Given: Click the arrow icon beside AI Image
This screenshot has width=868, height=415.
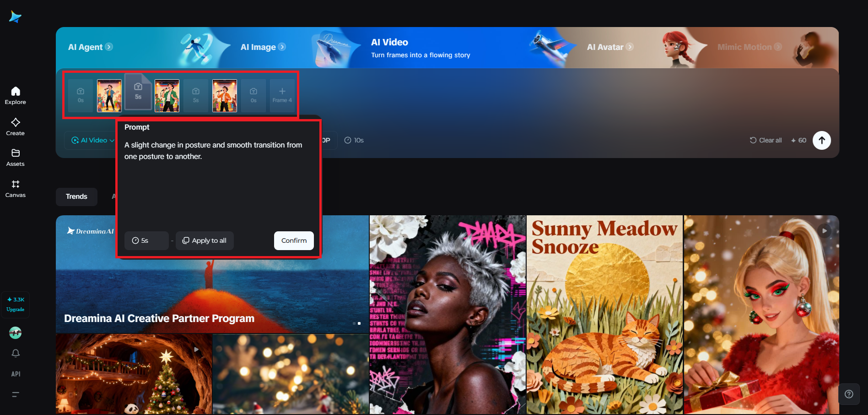Looking at the screenshot, I should [282, 47].
